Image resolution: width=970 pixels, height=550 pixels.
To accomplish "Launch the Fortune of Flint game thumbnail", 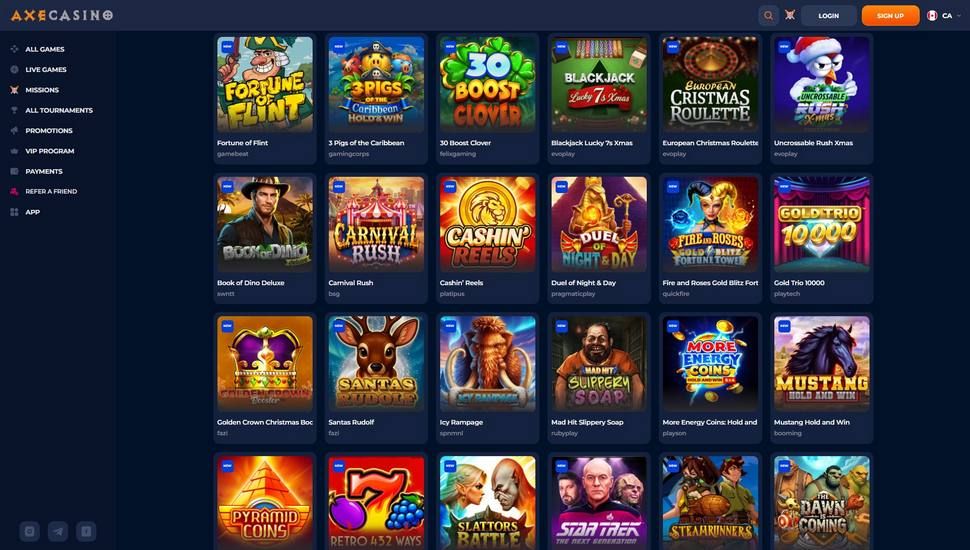I will click(x=265, y=84).
